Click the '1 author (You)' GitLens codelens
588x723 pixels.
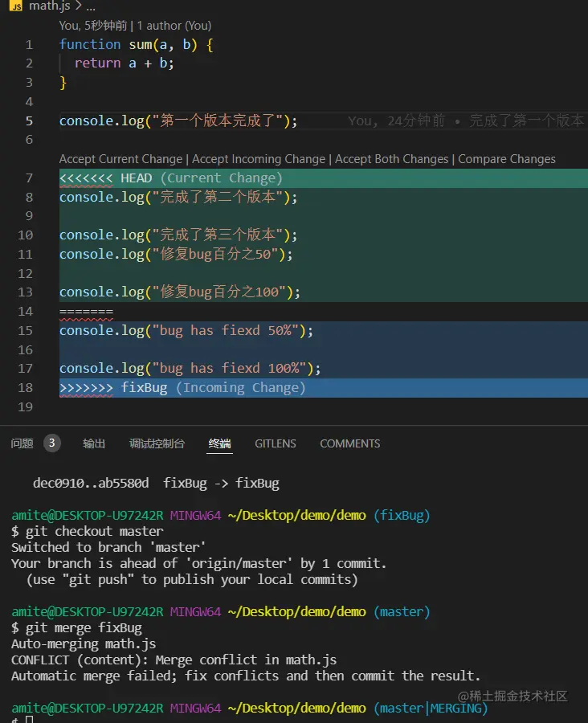174,26
